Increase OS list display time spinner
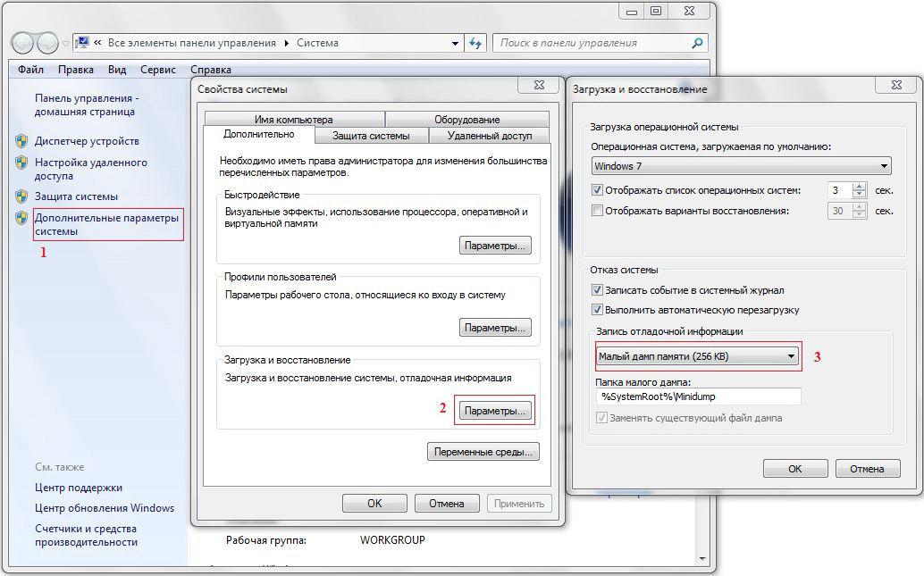924x576 pixels. tap(860, 187)
